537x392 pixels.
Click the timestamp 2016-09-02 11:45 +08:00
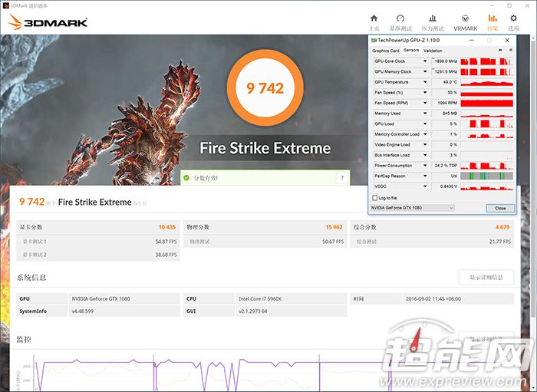[433, 299]
